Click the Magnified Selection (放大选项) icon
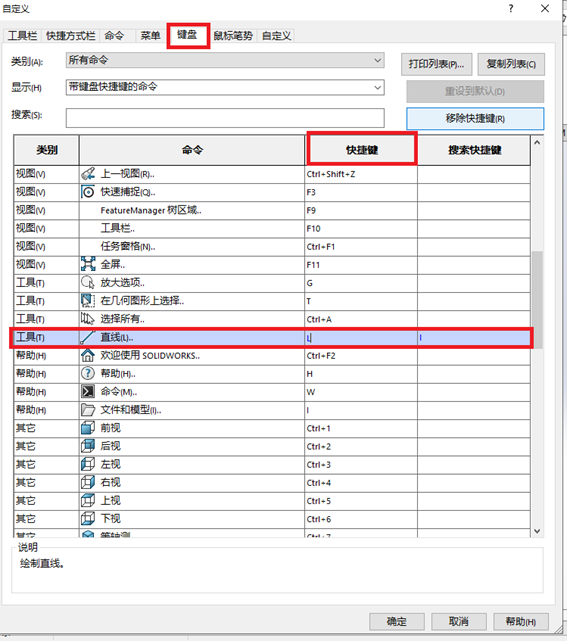This screenshot has width=567, height=641. [x=88, y=282]
